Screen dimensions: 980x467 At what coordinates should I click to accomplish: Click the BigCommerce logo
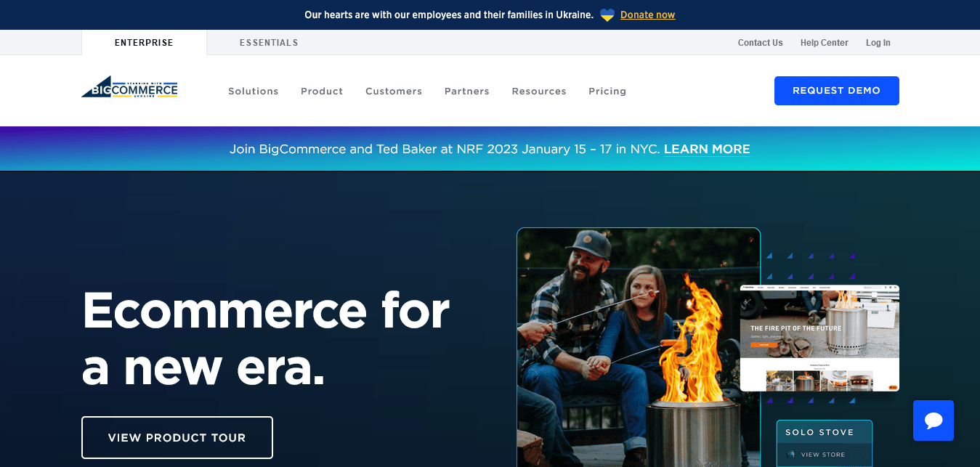click(129, 86)
